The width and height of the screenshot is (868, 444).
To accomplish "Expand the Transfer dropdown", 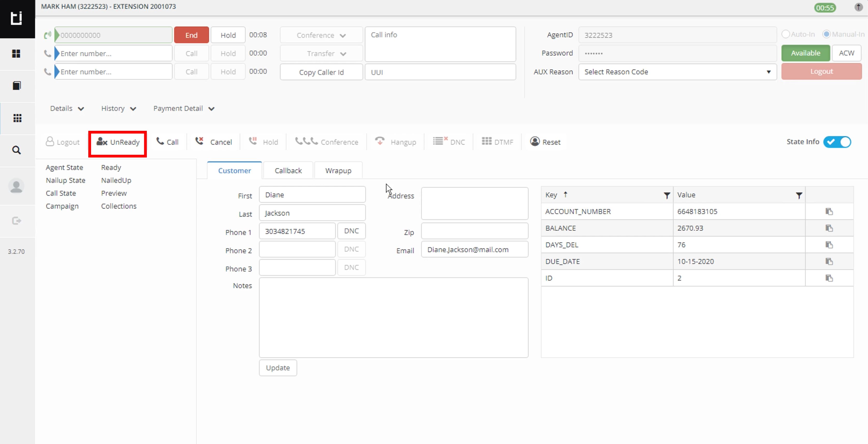I will pyautogui.click(x=321, y=53).
